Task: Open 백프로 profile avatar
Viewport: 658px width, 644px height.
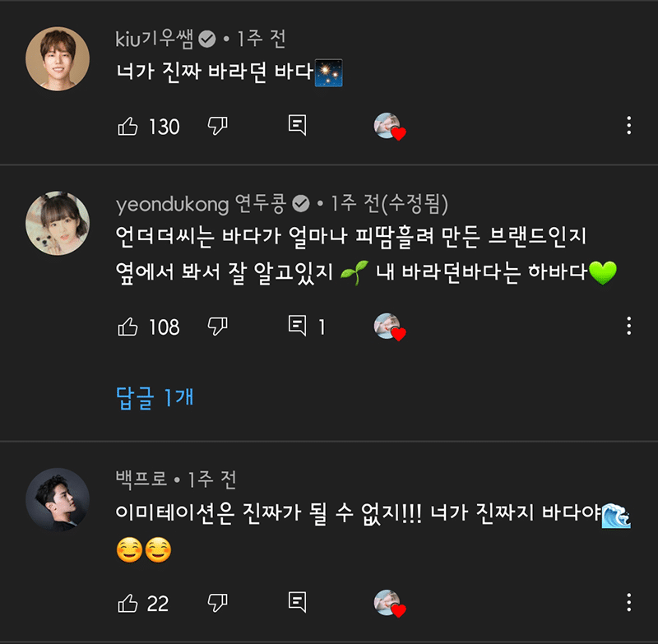Action: 58,499
